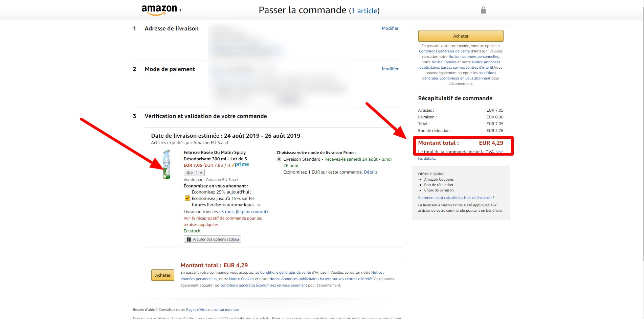Image resolution: width=644 pixels, height=319 pixels.
Task: Click the lock icon in the header
Action: pyautogui.click(x=483, y=10)
